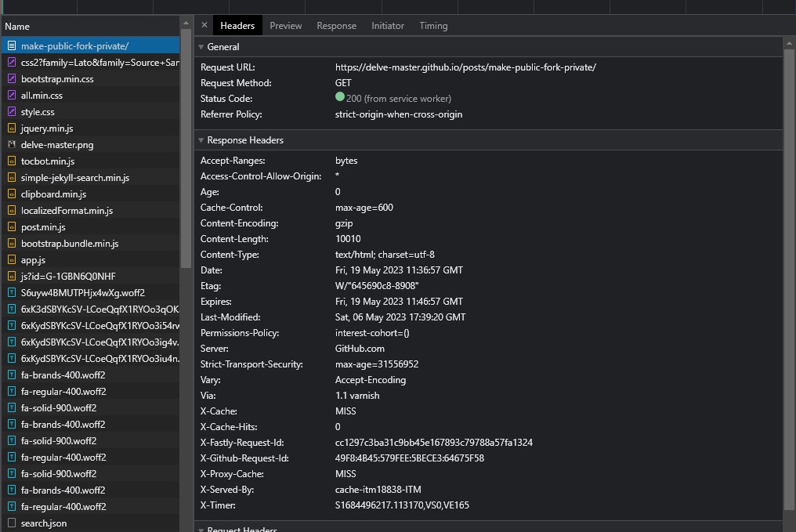
Task: Select the font icon beside S6uyw4BMUTPHjx4wXg.woff2
Action: pos(12,292)
